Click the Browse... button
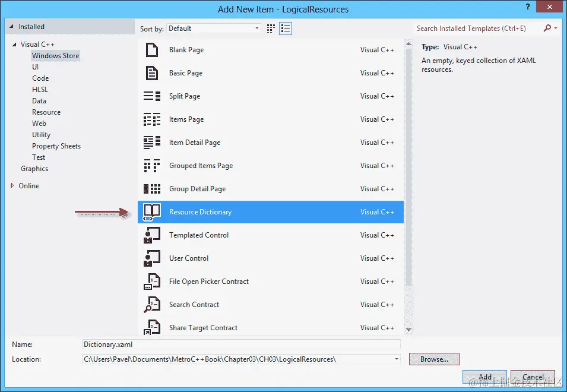The width and height of the screenshot is (567, 392). pos(434,359)
